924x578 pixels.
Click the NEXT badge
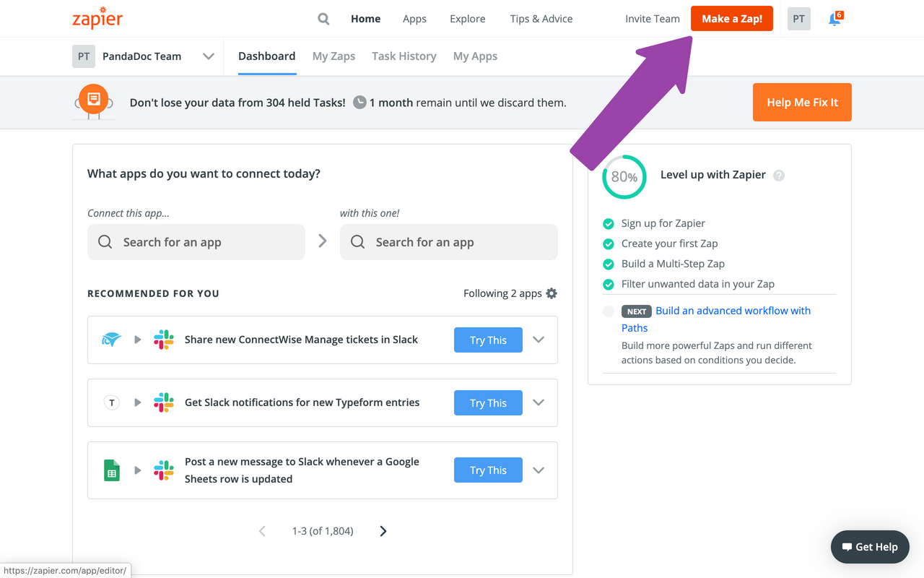pos(637,311)
